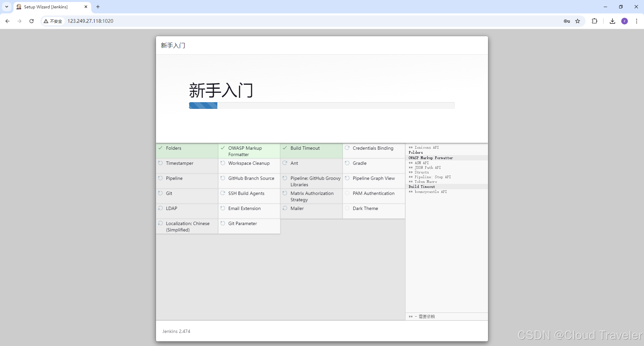Click the Mailer pending icon
Viewport: 644px width, 346px height.
tap(285, 208)
